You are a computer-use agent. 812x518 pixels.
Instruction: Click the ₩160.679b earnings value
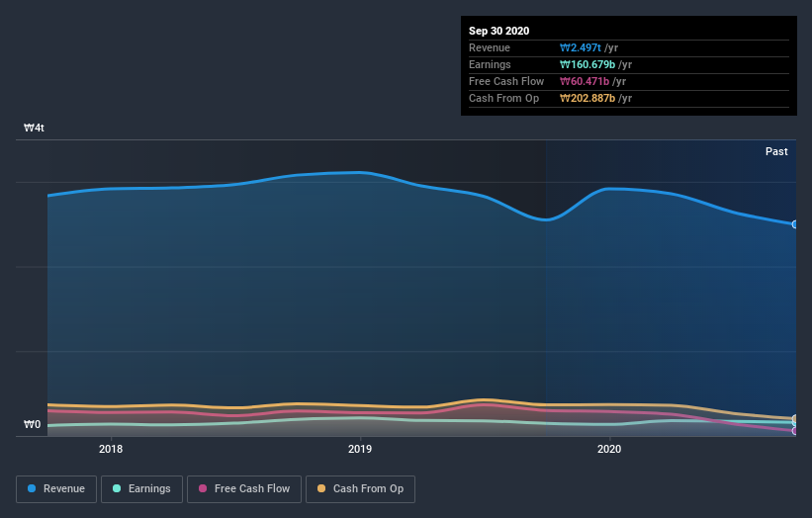587,64
